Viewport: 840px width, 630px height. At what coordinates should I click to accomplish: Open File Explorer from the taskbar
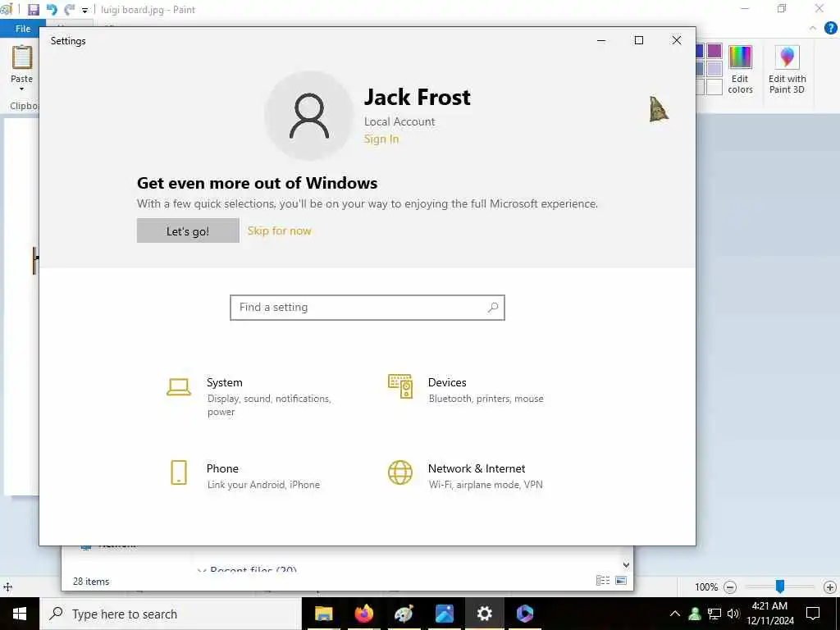point(323,614)
